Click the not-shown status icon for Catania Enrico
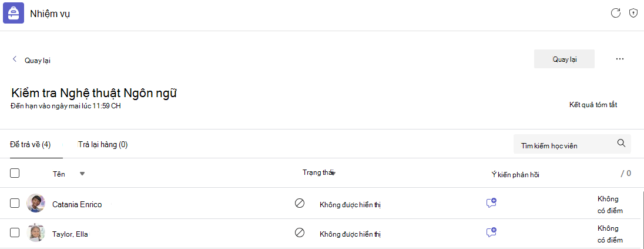This screenshot has width=644, height=249. [300, 203]
